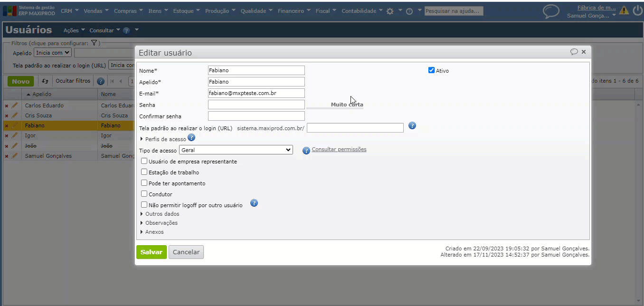Open the chat speech bubble icon in header

click(x=551, y=11)
